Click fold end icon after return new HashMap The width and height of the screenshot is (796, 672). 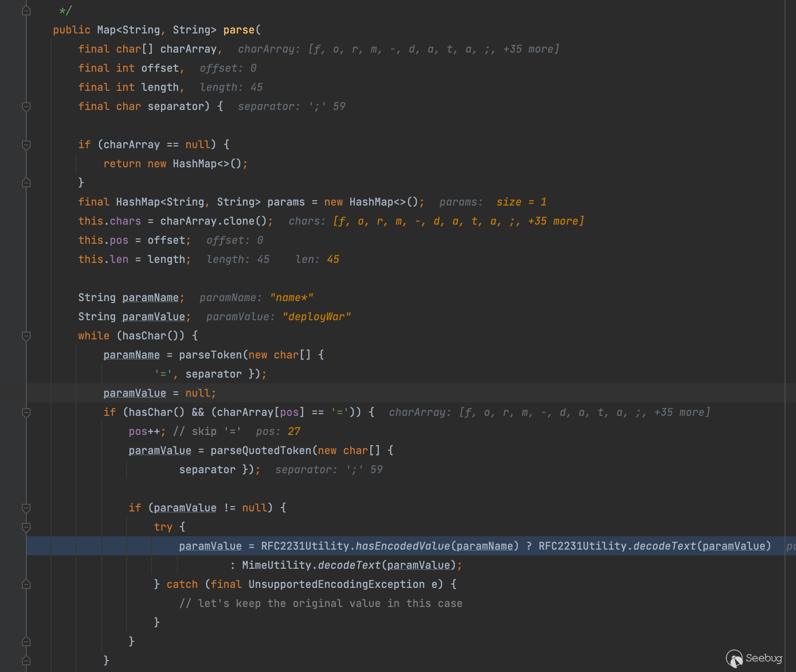(26, 183)
